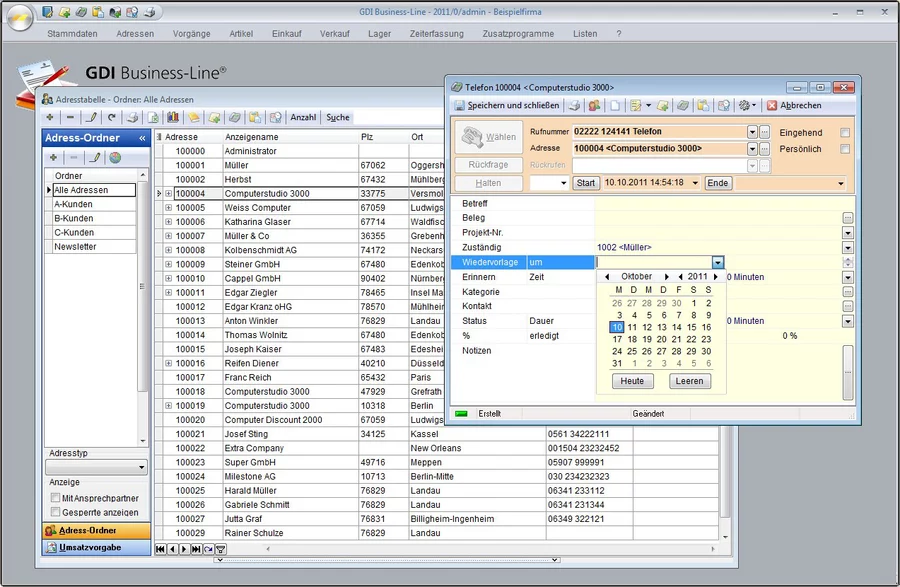
Task: Jump to first record with navigation icon
Action: pos(160,549)
